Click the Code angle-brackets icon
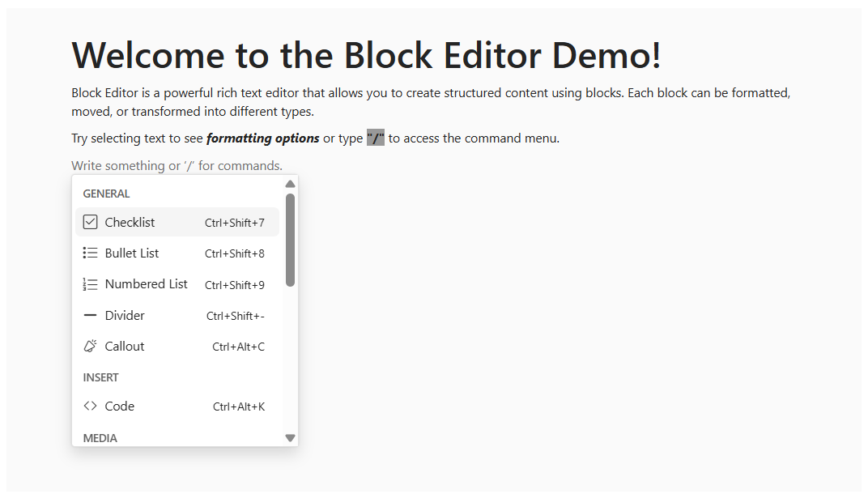 [x=90, y=406]
